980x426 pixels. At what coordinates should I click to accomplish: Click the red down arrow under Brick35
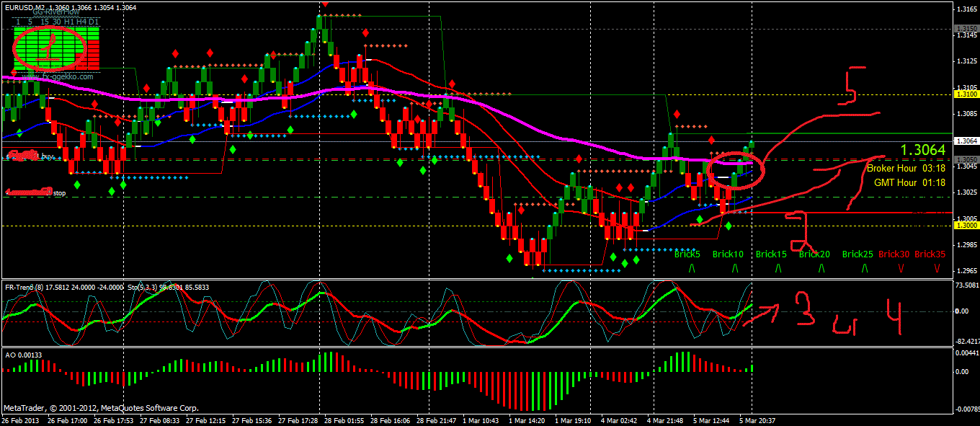point(937,268)
